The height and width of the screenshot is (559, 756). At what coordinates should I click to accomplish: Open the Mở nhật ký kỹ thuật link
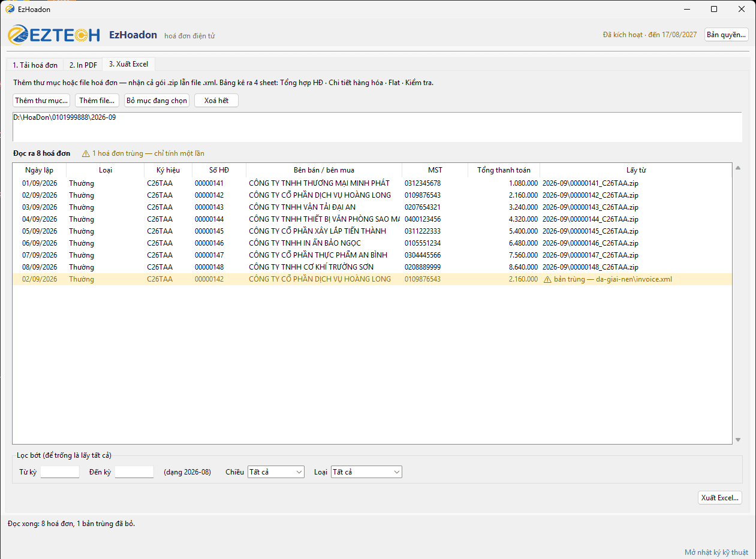coord(716,552)
